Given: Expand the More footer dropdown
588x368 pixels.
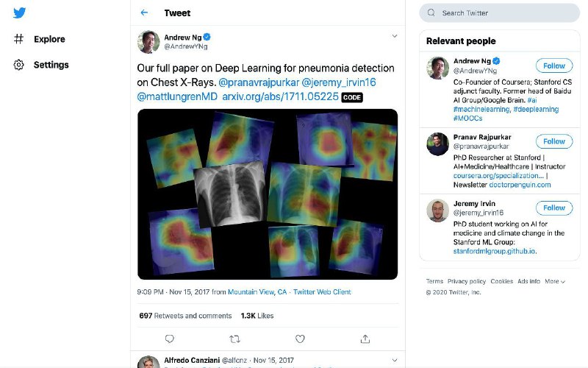Looking at the screenshot, I should coord(555,281).
